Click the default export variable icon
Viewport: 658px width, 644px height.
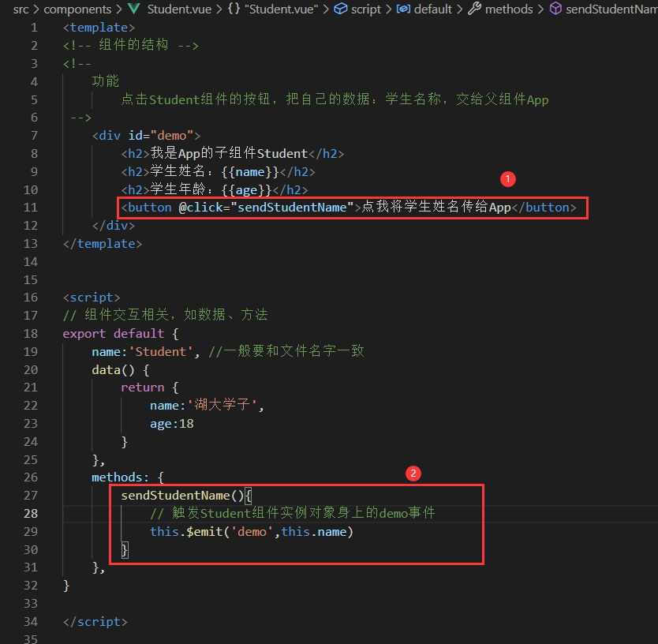point(403,9)
